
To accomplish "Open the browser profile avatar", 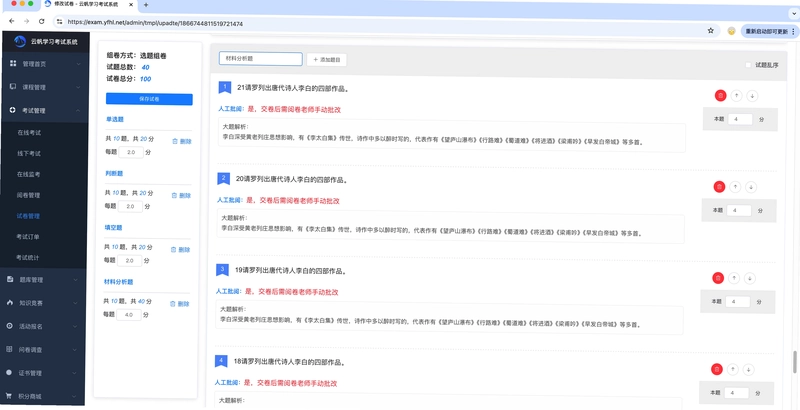I will (731, 31).
